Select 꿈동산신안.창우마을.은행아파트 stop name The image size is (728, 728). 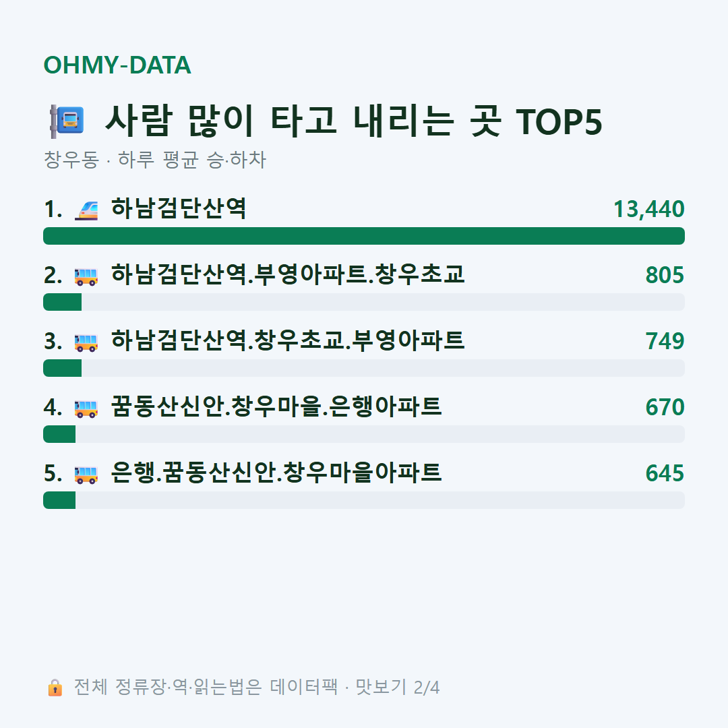[x=276, y=406]
